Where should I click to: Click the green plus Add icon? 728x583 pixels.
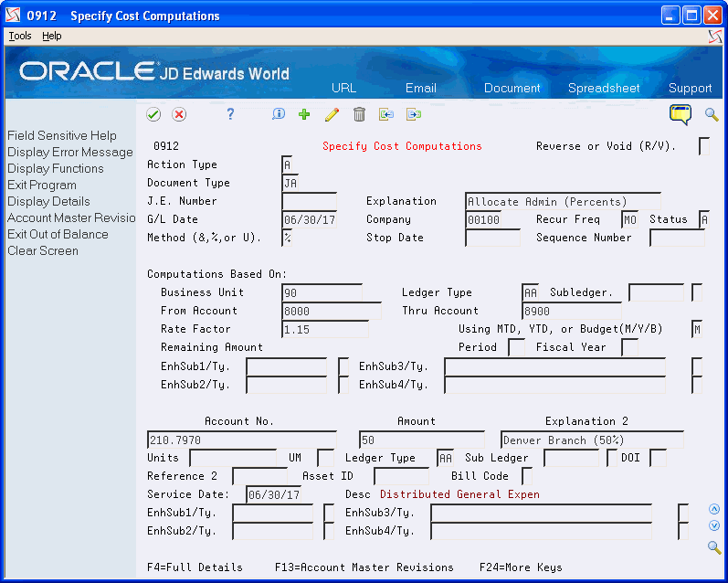point(304,114)
